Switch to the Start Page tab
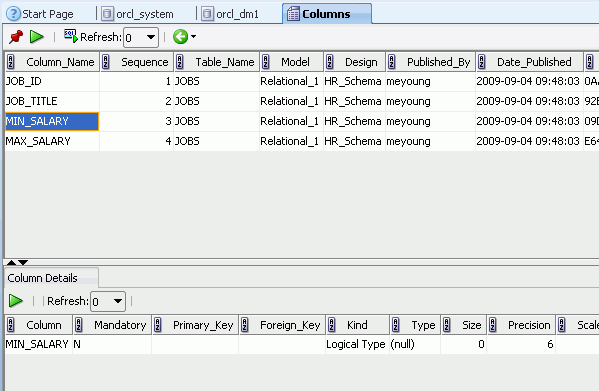 (40, 14)
